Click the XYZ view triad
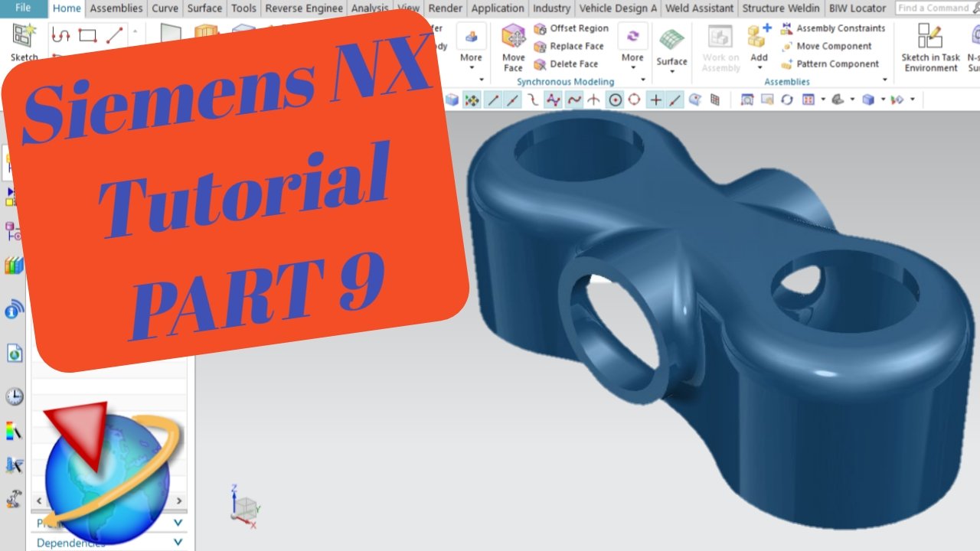 pyautogui.click(x=246, y=507)
